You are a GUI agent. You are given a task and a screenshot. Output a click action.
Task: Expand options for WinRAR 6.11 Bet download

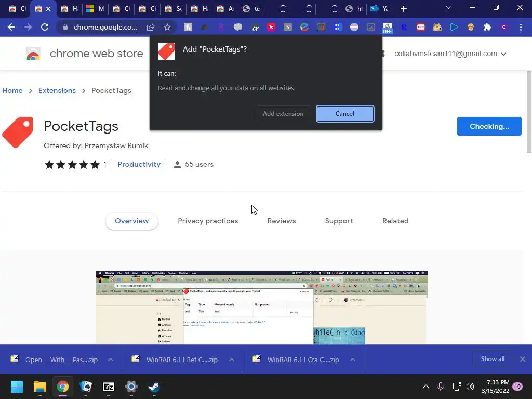click(x=232, y=360)
